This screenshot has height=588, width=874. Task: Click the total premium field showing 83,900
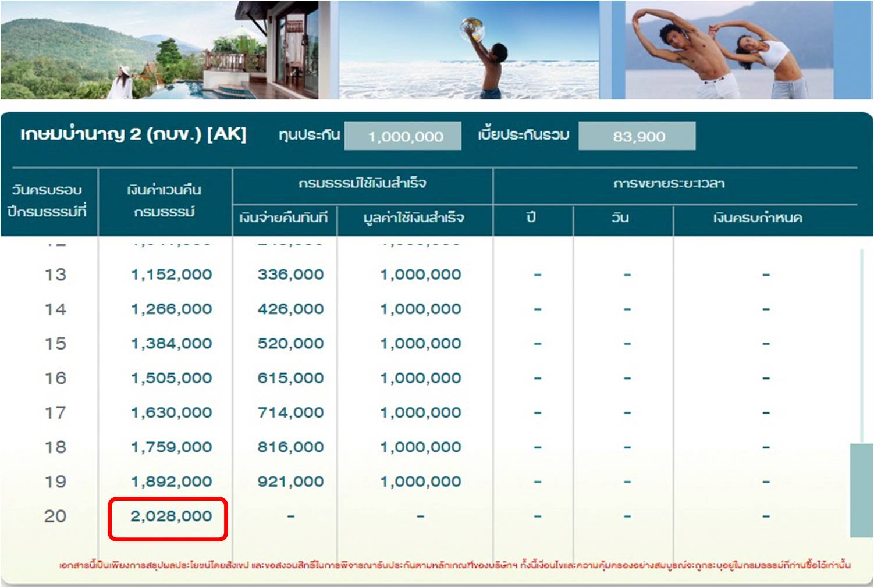point(637,136)
